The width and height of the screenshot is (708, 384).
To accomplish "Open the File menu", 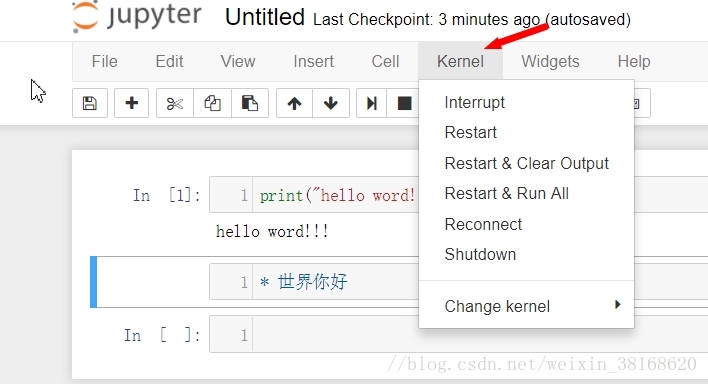I will [x=104, y=61].
